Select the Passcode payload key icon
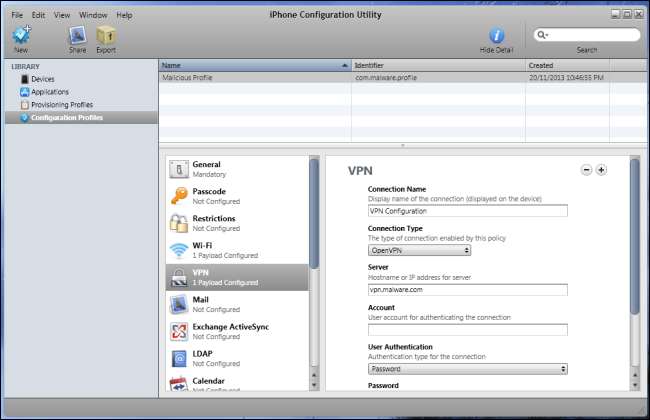This screenshot has width=650, height=420. (x=179, y=196)
